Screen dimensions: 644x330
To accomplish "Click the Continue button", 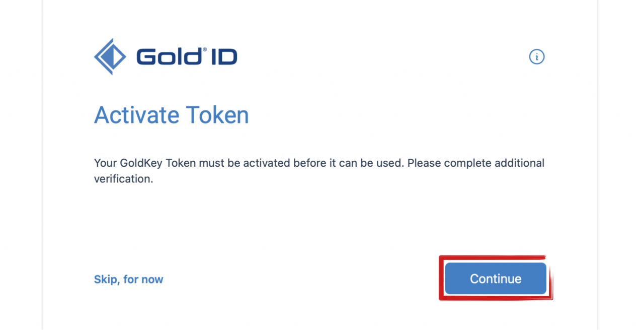I will [x=496, y=279].
